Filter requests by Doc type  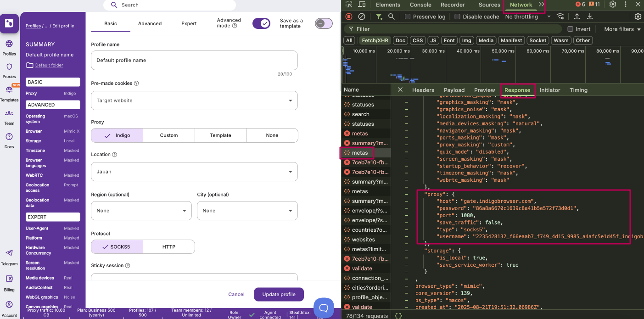click(x=400, y=40)
